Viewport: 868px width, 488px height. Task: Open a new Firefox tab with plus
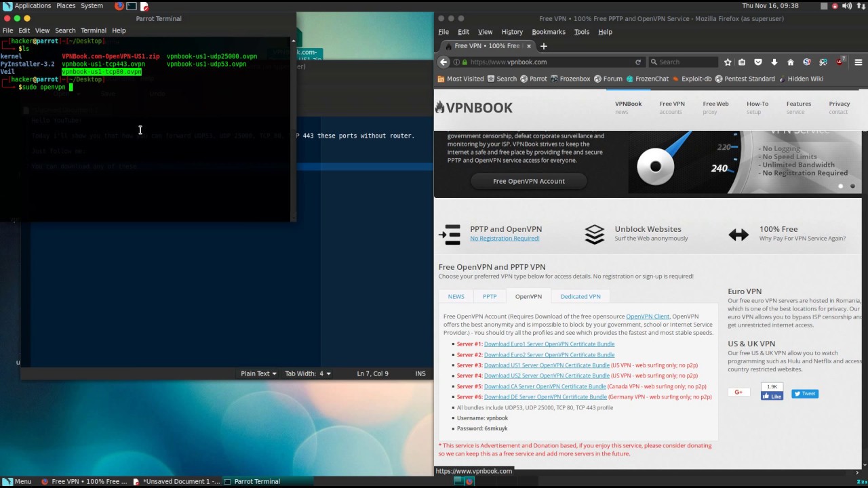543,46
